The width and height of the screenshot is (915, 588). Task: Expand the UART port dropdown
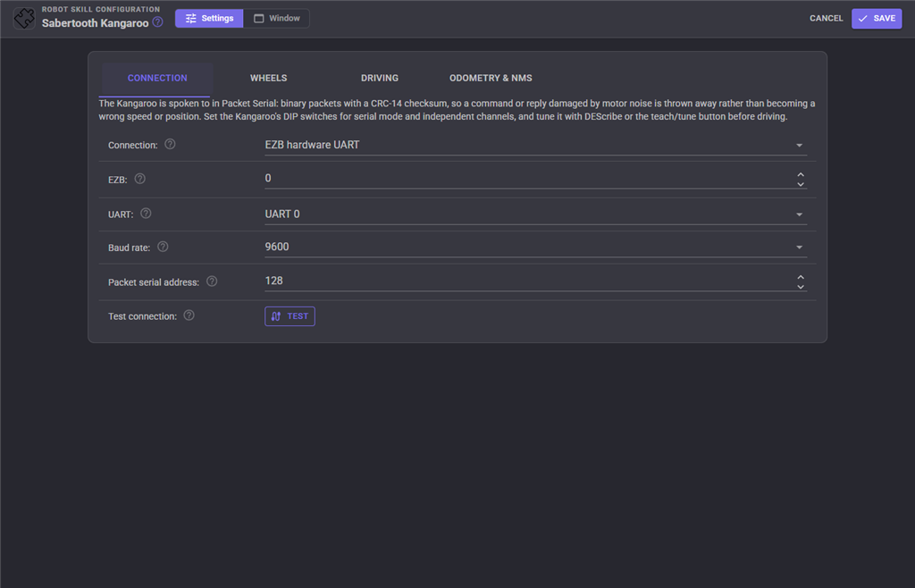536,214
